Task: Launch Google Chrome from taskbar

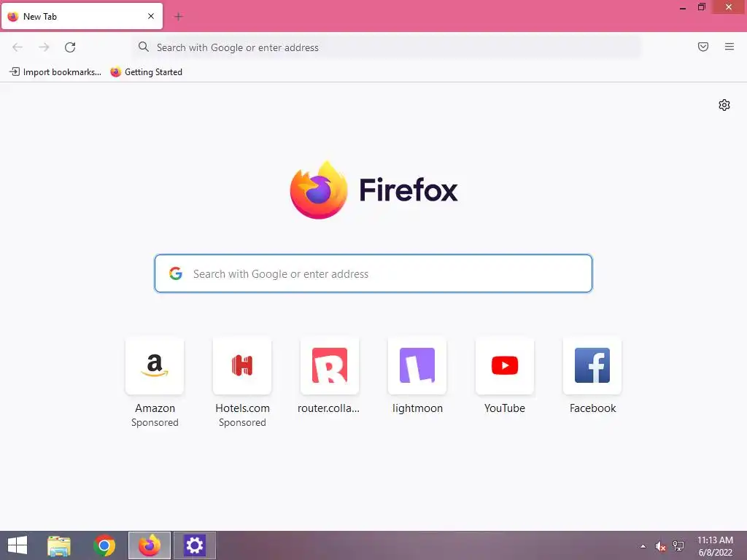Action: pos(104,545)
